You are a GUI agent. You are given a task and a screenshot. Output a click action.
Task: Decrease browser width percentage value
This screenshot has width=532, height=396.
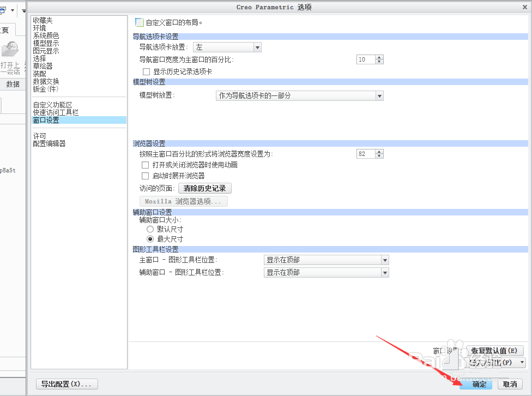click(x=380, y=156)
